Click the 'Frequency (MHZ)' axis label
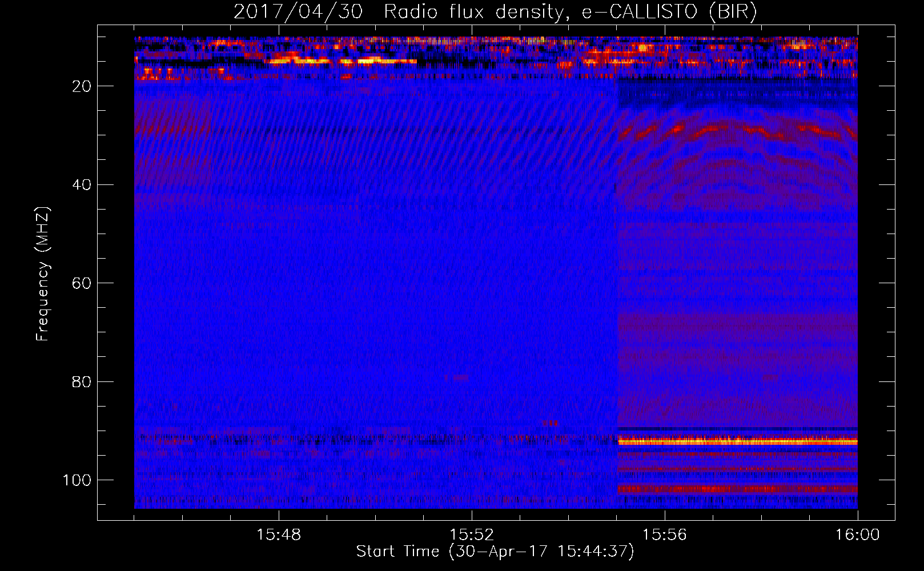 click(x=43, y=274)
